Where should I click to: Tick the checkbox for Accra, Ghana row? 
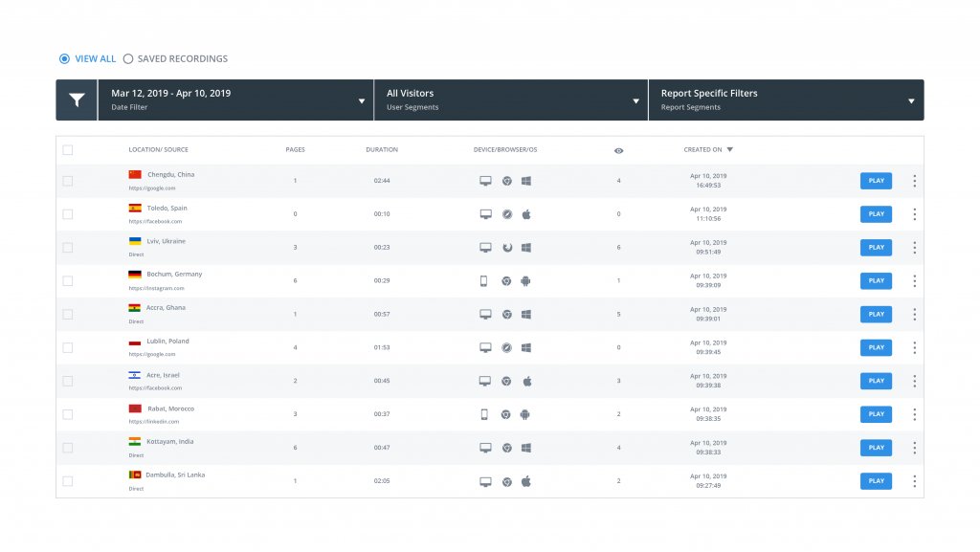pyautogui.click(x=68, y=314)
